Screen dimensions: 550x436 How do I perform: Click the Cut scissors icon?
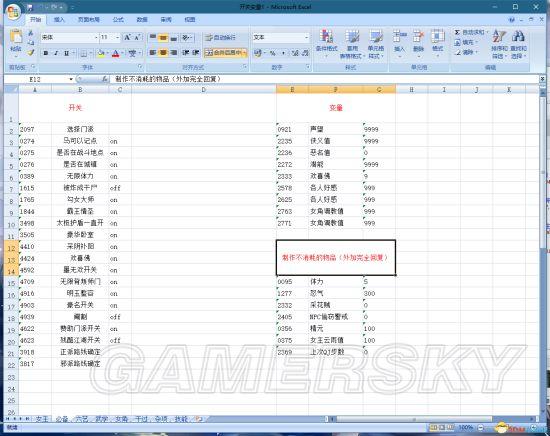[x=31, y=34]
